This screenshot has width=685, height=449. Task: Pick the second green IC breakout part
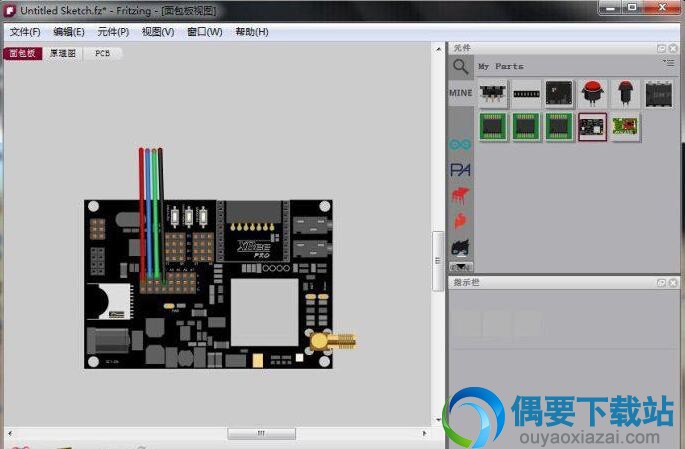[526, 127]
